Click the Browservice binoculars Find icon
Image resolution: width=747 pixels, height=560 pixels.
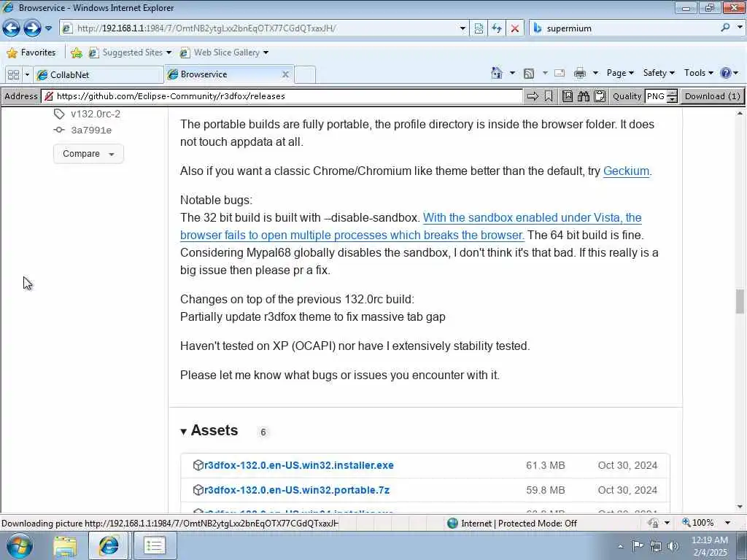(584, 96)
